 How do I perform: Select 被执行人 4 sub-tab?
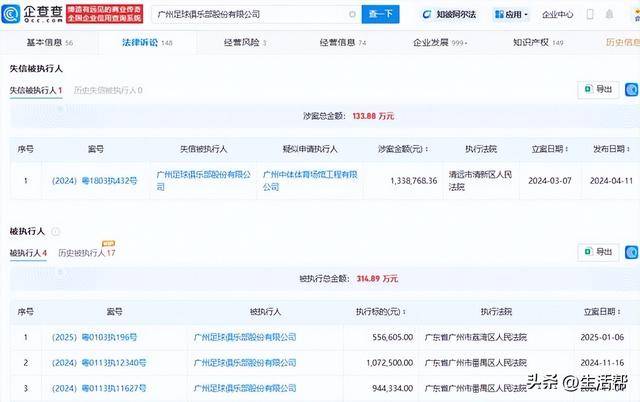28,253
